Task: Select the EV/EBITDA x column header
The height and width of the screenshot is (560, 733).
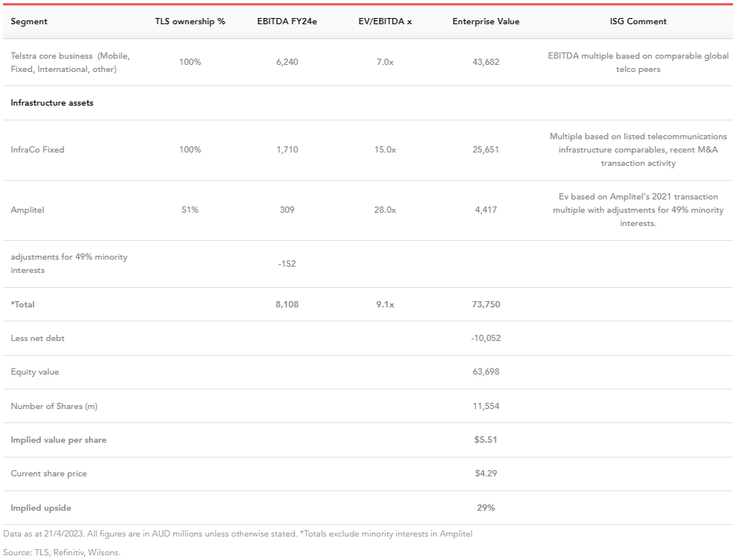Action: point(385,21)
